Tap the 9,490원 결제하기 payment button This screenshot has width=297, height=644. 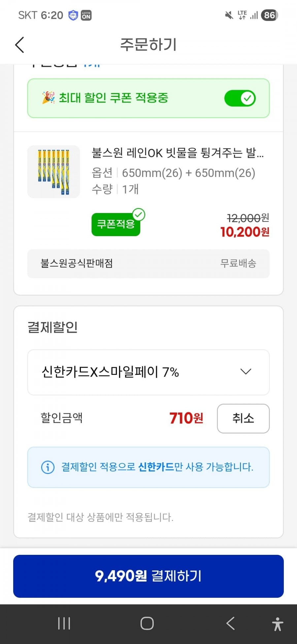148,576
